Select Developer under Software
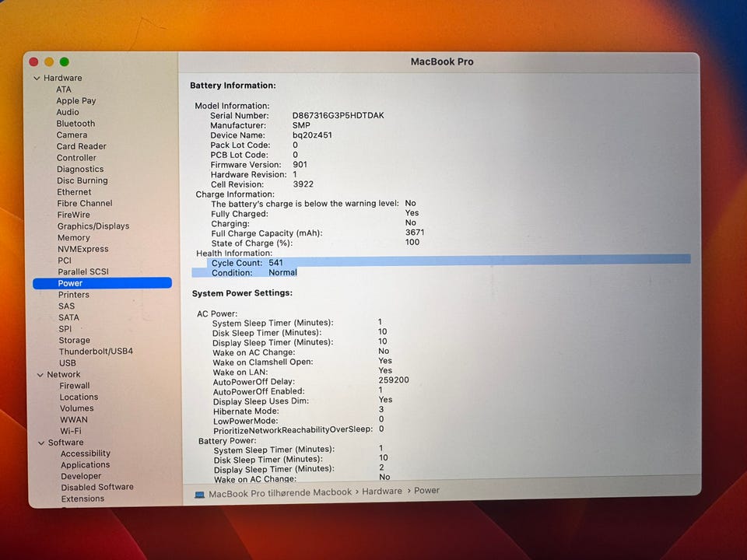The width and height of the screenshot is (747, 560). click(x=81, y=476)
